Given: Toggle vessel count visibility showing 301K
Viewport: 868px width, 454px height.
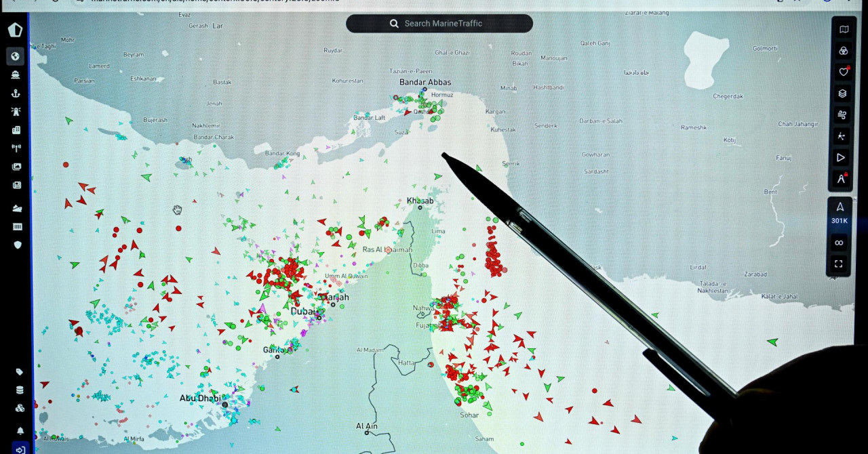Looking at the screenshot, I should tap(840, 213).
